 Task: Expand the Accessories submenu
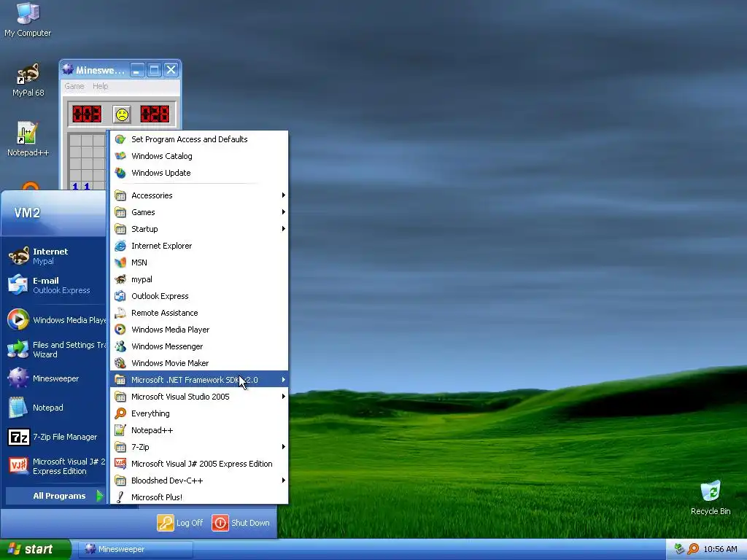click(199, 195)
